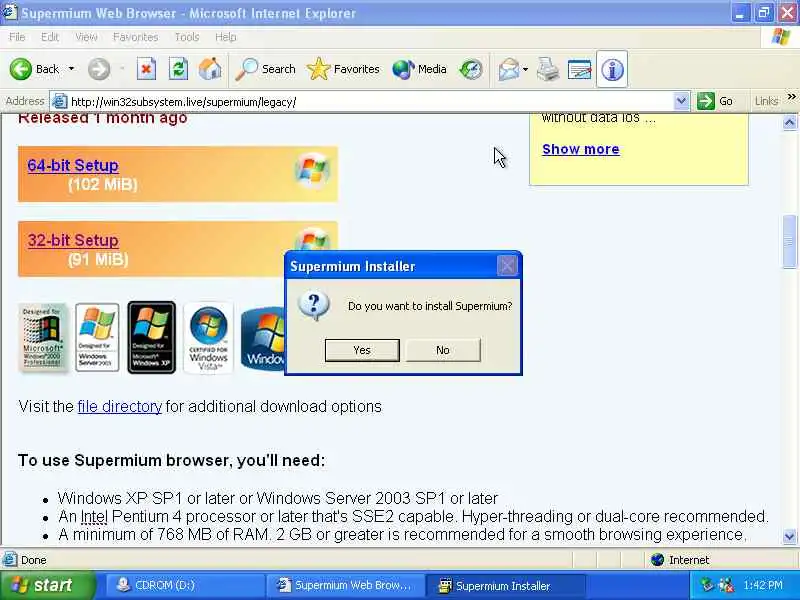Image resolution: width=800 pixels, height=600 pixels.
Task: Expand the Address bar dropdown list
Action: click(681, 102)
